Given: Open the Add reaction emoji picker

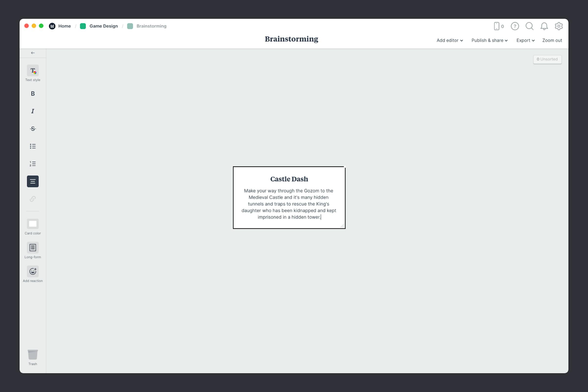Looking at the screenshot, I should (33, 271).
